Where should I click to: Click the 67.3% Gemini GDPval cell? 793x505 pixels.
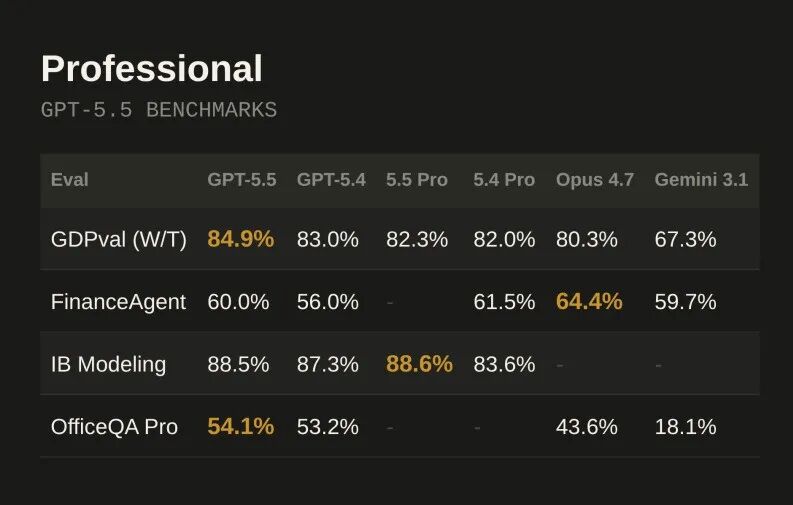point(686,240)
